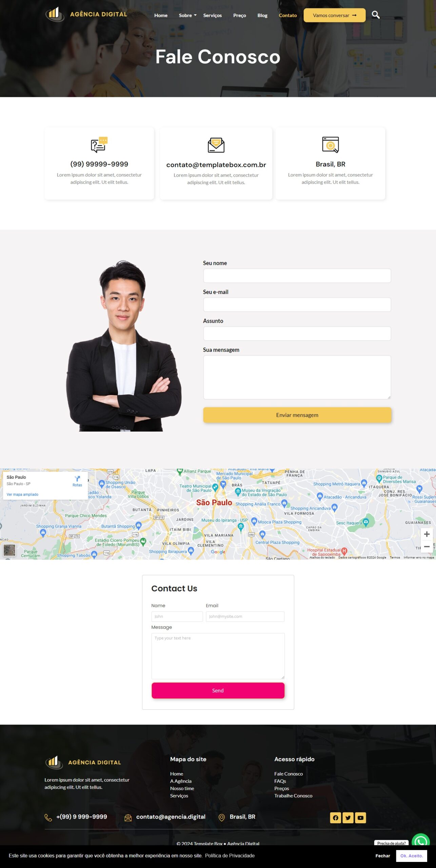Click the Rotas directions icon on map
The image size is (436, 868).
[77, 479]
